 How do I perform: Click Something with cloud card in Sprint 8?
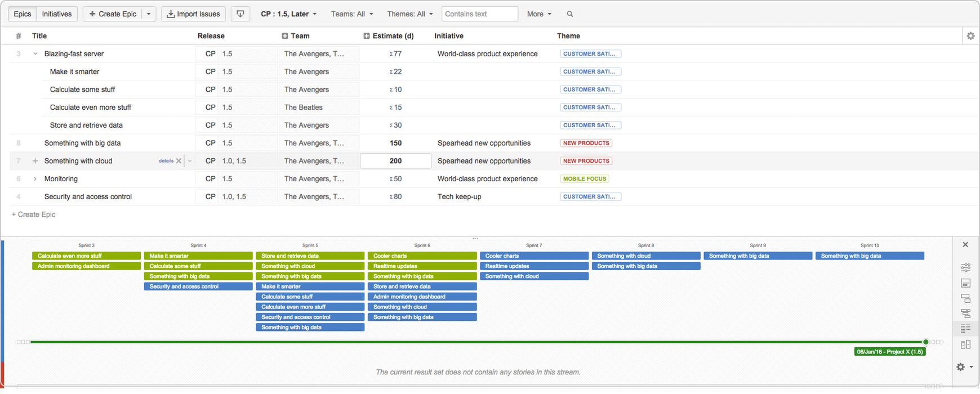[646, 256]
